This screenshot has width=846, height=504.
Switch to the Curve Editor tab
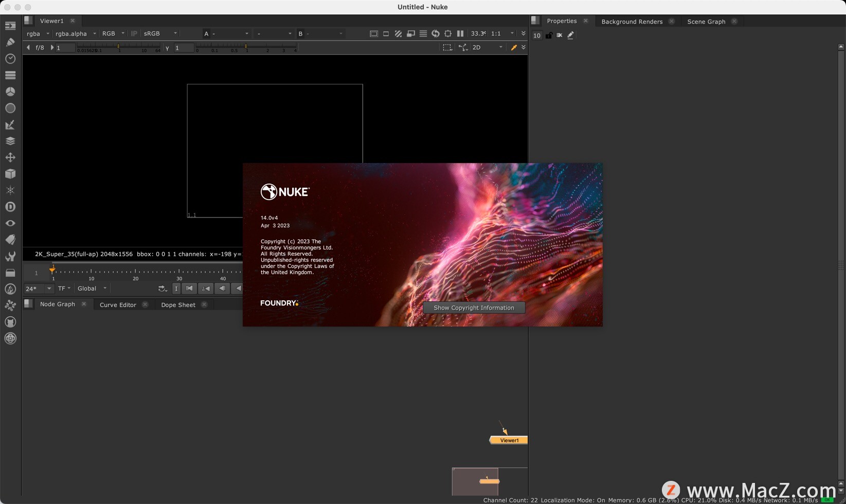118,304
